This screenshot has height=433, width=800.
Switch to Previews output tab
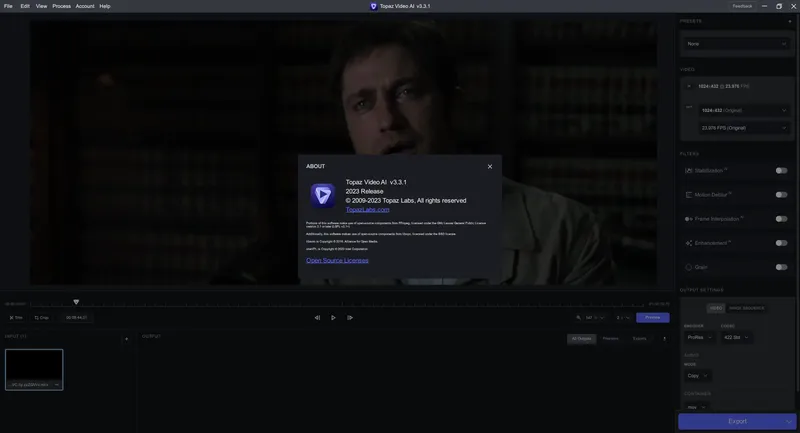tap(610, 339)
